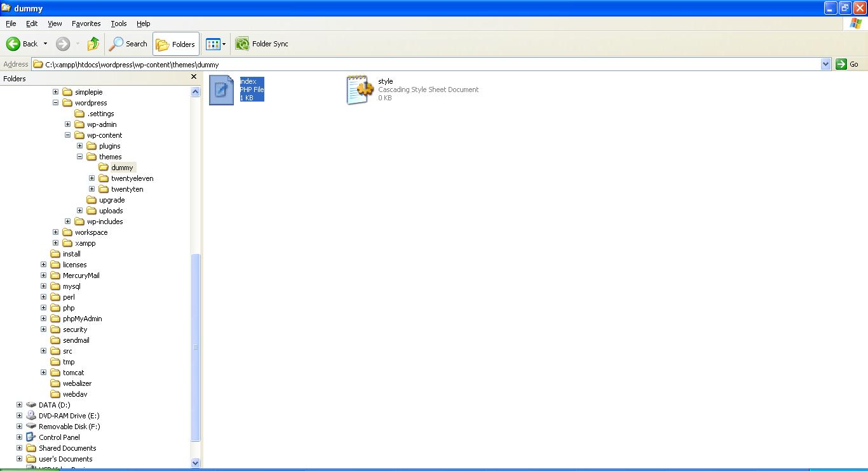Click the 'style' file name
The height and width of the screenshot is (471, 868).
tap(386, 81)
